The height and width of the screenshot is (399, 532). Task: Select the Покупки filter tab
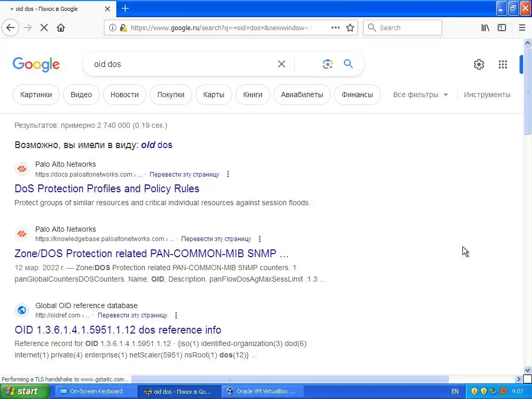tap(170, 95)
